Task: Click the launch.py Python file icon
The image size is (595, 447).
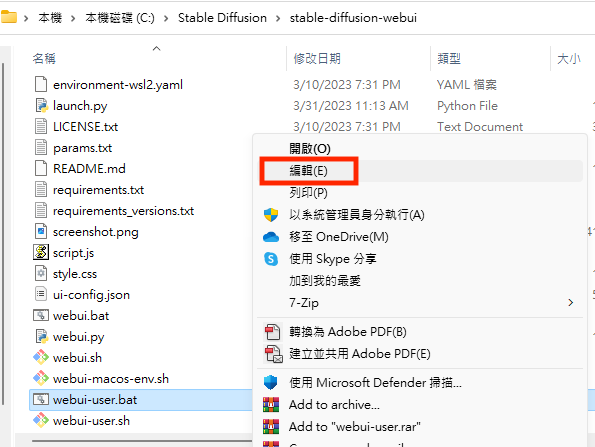Action: (41, 105)
